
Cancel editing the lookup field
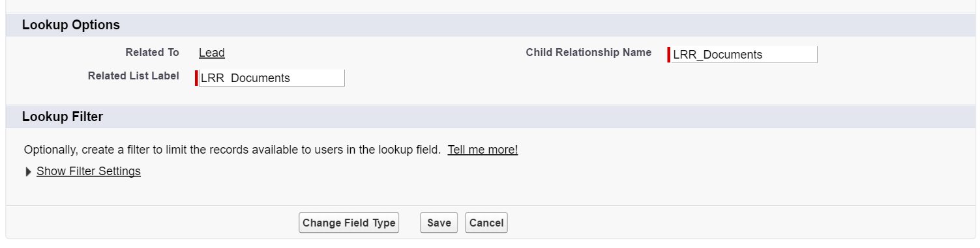486,223
